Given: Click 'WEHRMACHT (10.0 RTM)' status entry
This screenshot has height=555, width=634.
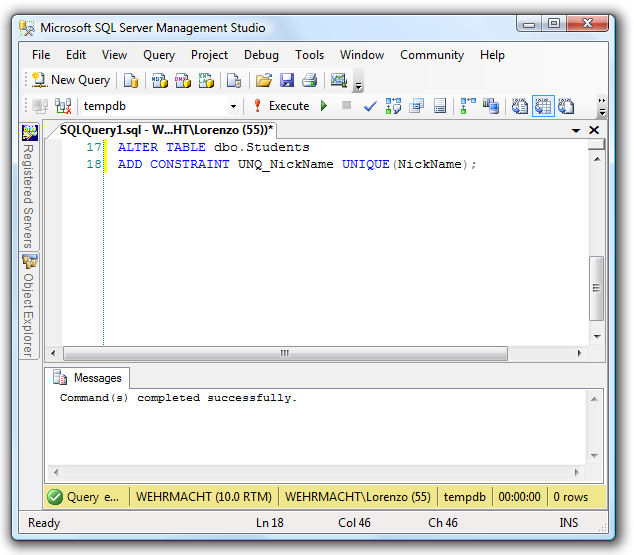Looking at the screenshot, I should 204,497.
